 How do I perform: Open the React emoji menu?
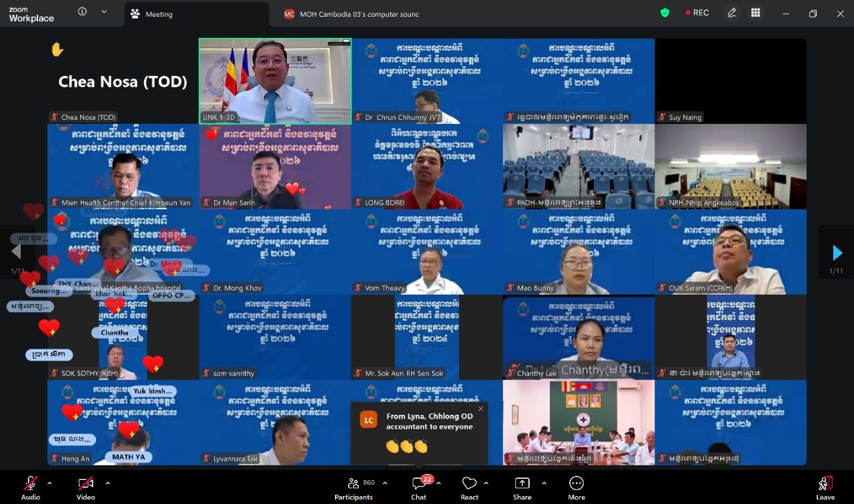(470, 487)
